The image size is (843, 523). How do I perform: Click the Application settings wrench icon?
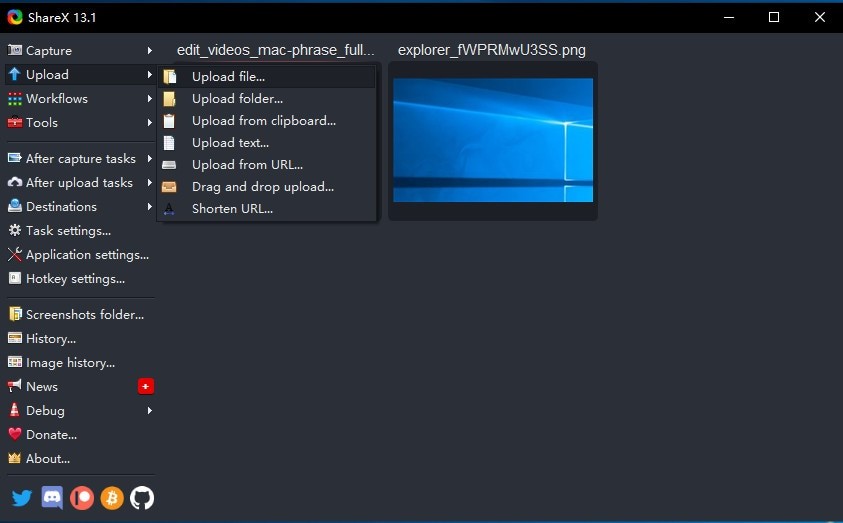click(15, 254)
